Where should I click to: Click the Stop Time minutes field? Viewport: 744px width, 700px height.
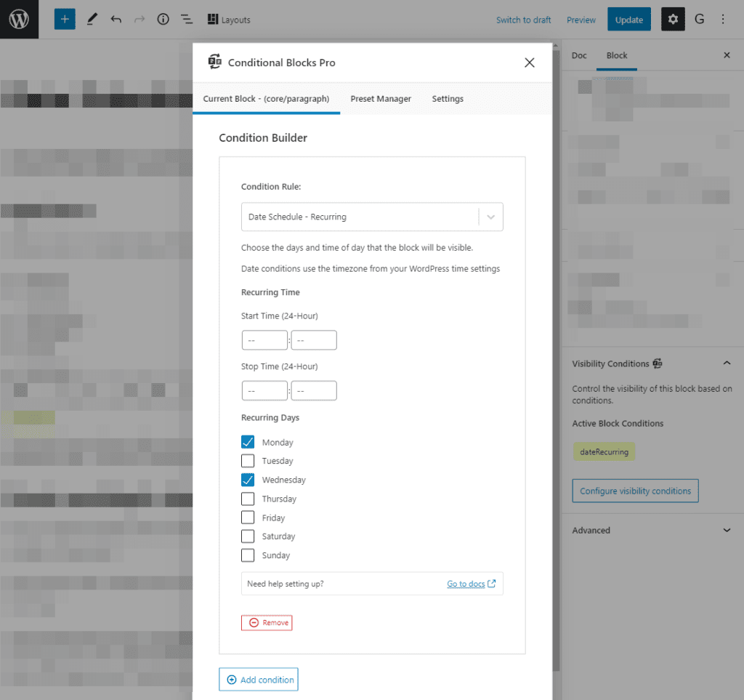tap(314, 390)
